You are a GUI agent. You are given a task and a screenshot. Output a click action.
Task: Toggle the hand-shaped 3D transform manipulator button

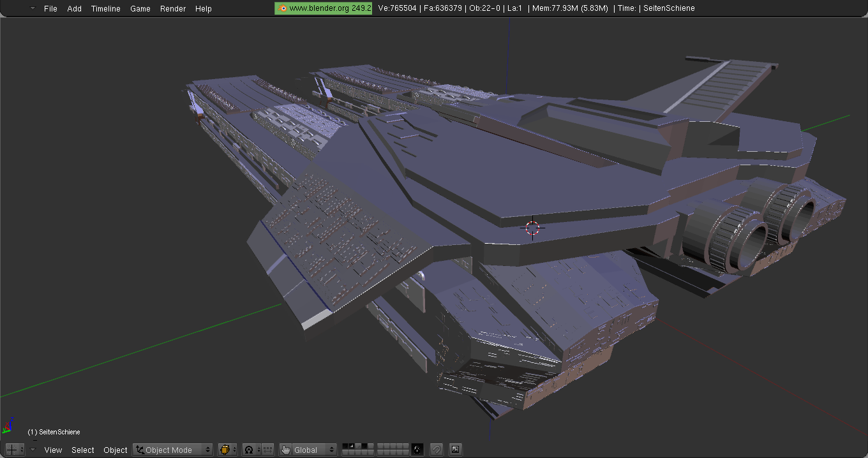pyautogui.click(x=285, y=450)
